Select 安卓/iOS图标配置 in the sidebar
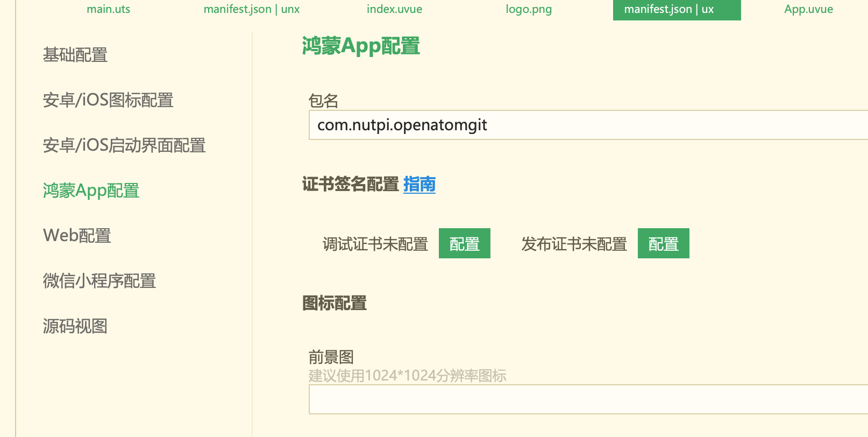Image resolution: width=868 pixels, height=437 pixels. coord(108,100)
